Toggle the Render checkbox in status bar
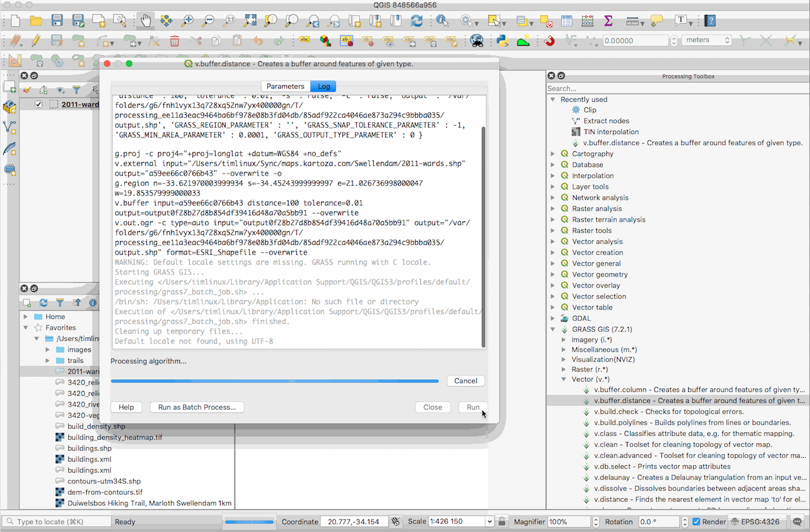810x532 pixels. [696, 522]
